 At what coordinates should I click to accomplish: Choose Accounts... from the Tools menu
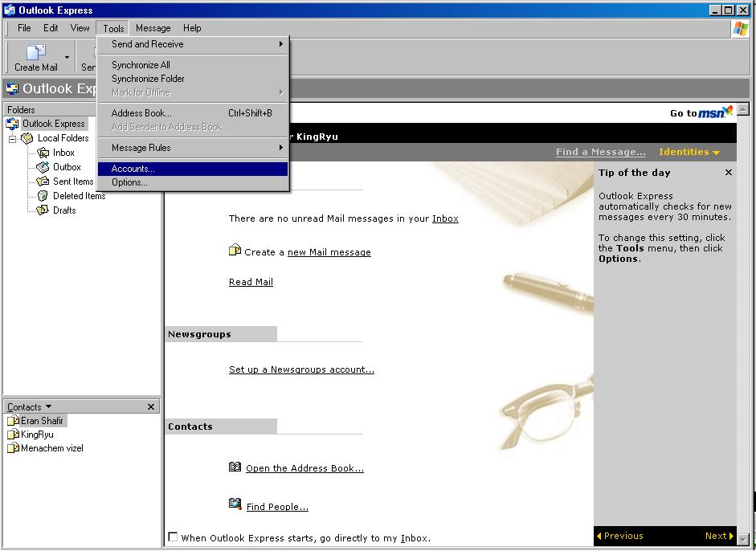pos(133,169)
